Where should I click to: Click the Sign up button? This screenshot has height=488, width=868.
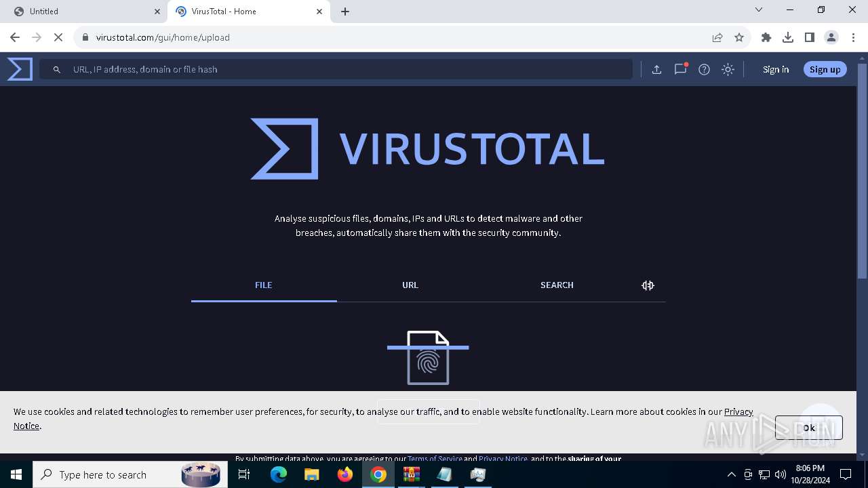click(x=825, y=69)
